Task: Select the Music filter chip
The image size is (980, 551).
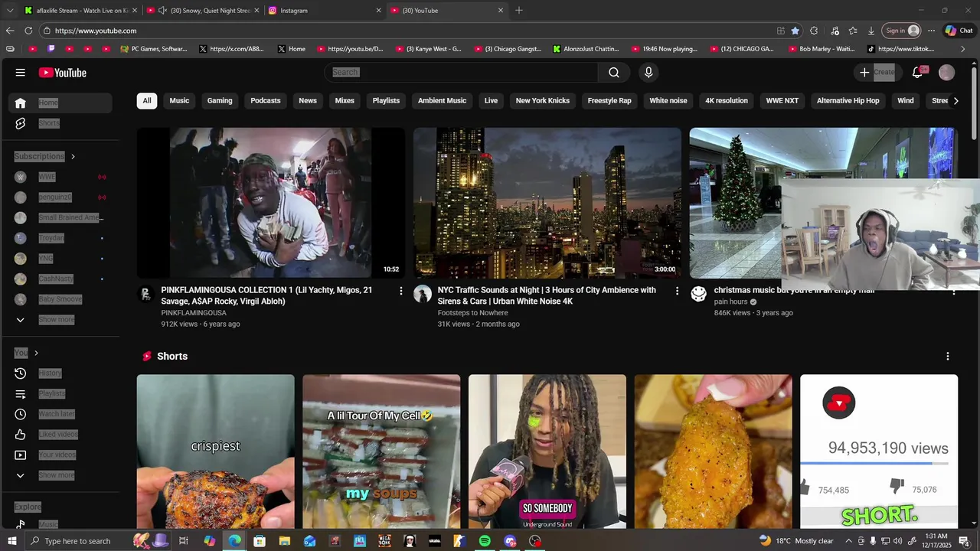Action: [x=179, y=100]
